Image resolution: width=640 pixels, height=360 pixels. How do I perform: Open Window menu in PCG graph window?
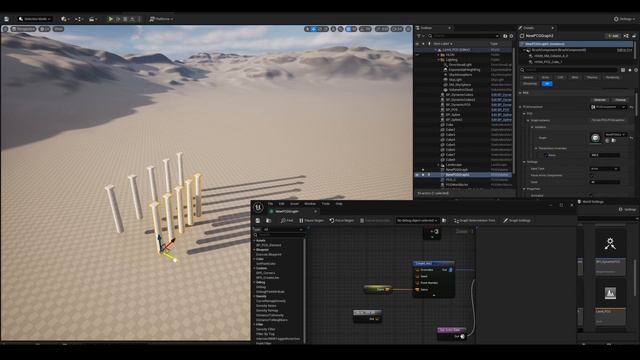(x=310, y=204)
